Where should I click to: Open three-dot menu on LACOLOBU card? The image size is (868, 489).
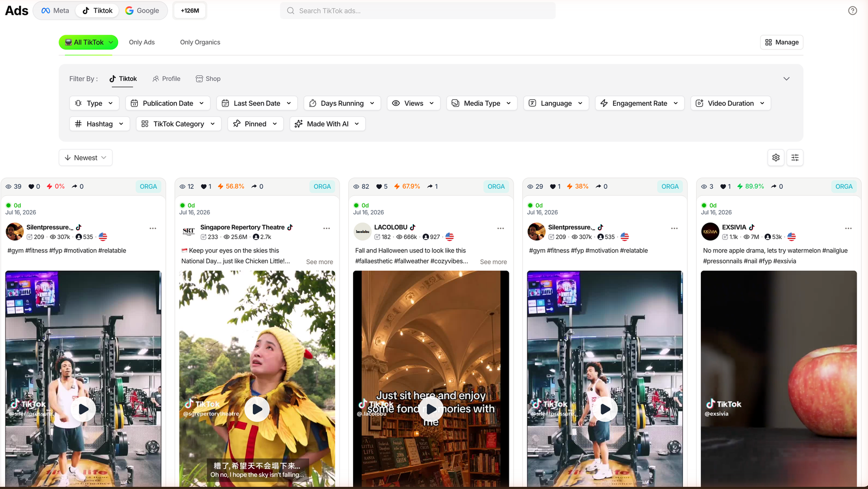click(x=500, y=228)
